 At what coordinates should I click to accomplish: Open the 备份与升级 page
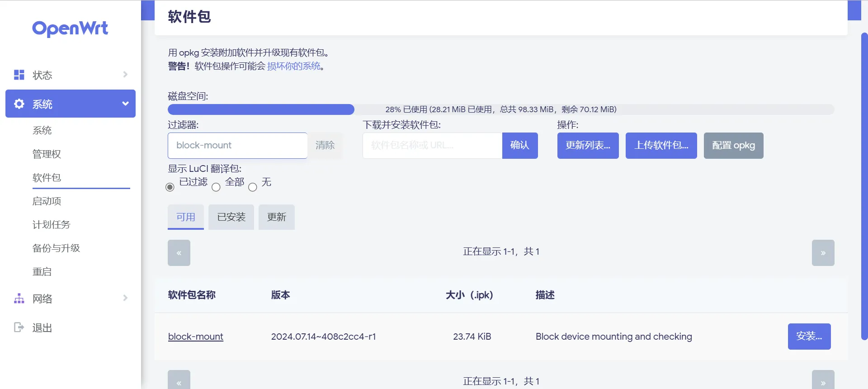[x=56, y=248]
